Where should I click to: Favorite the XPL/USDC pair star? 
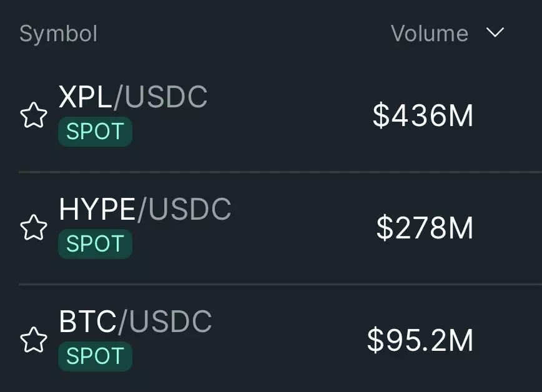[34, 115]
